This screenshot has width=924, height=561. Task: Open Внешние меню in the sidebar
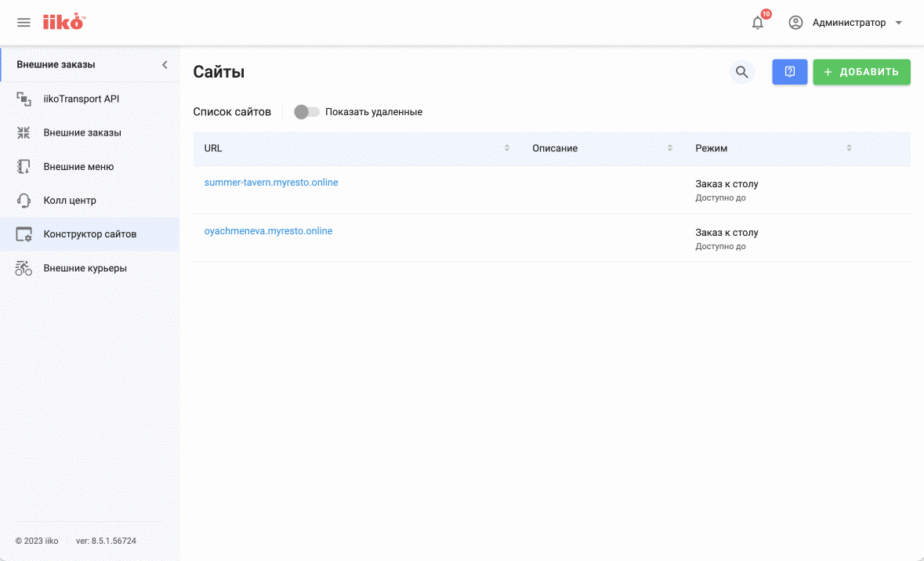[x=78, y=167]
